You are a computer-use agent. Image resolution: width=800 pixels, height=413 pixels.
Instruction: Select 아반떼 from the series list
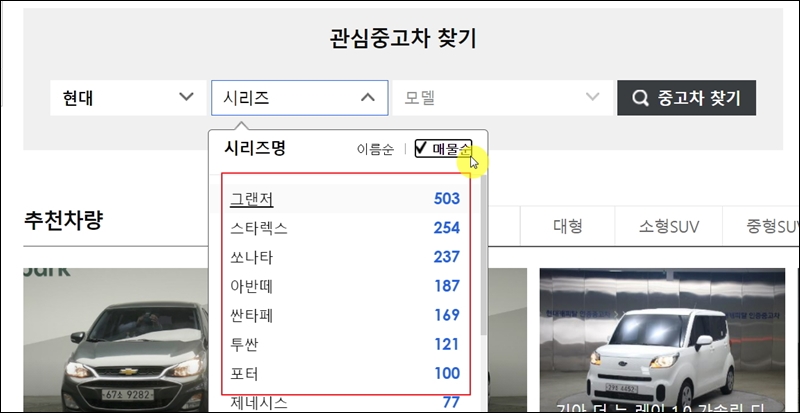click(252, 286)
